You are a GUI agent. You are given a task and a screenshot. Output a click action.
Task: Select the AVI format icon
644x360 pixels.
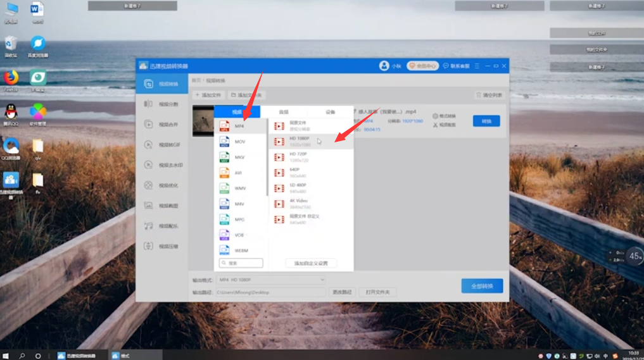click(x=224, y=173)
